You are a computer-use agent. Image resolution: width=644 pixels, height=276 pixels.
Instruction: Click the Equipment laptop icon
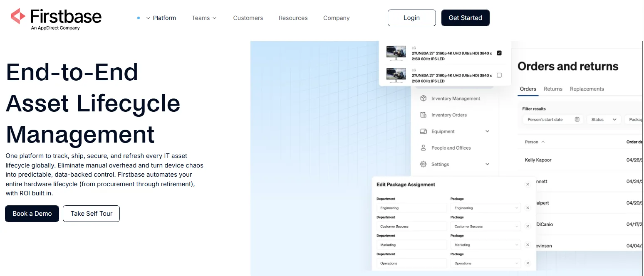(x=424, y=131)
